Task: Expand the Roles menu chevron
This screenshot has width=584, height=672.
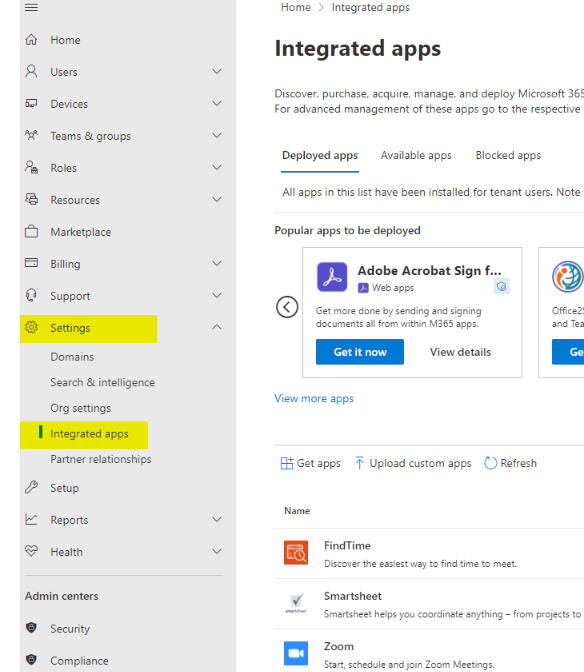Action: coord(217,167)
